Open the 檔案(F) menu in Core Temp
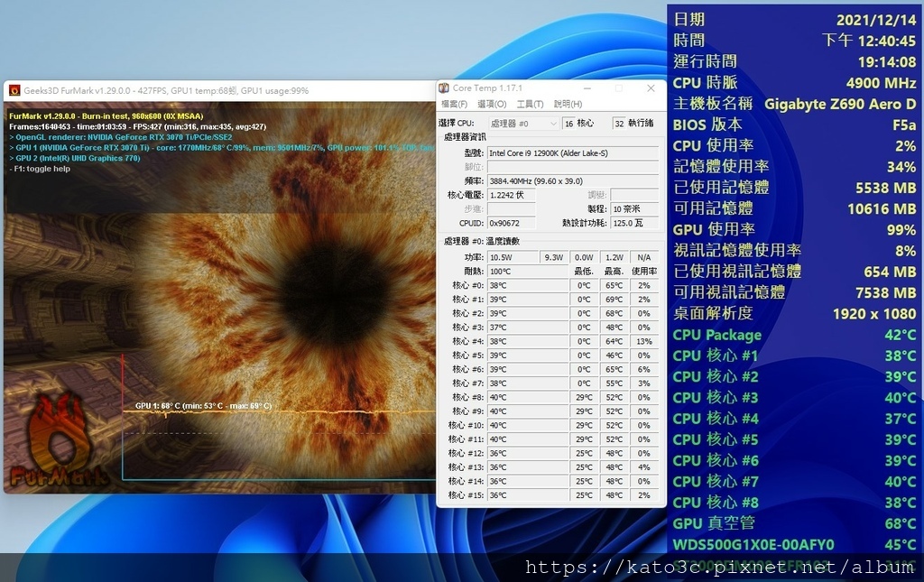Viewport: 924px width, 582px height. [454, 105]
